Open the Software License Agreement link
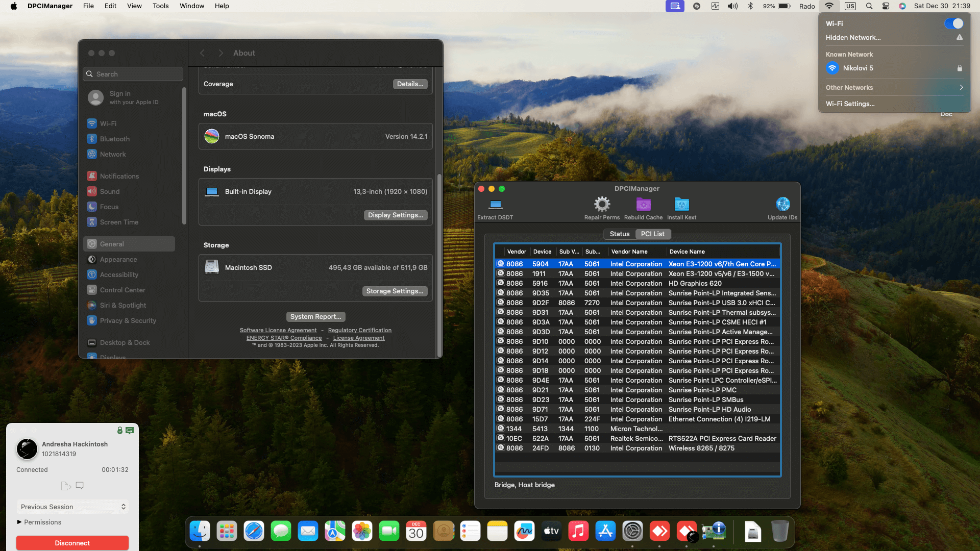Image resolution: width=980 pixels, height=551 pixels. (278, 330)
